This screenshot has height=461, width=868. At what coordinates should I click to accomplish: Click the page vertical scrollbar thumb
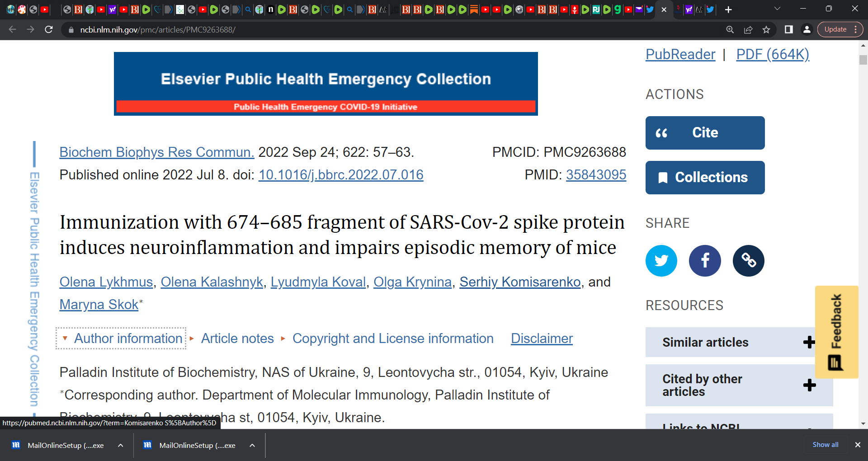pyautogui.click(x=863, y=60)
